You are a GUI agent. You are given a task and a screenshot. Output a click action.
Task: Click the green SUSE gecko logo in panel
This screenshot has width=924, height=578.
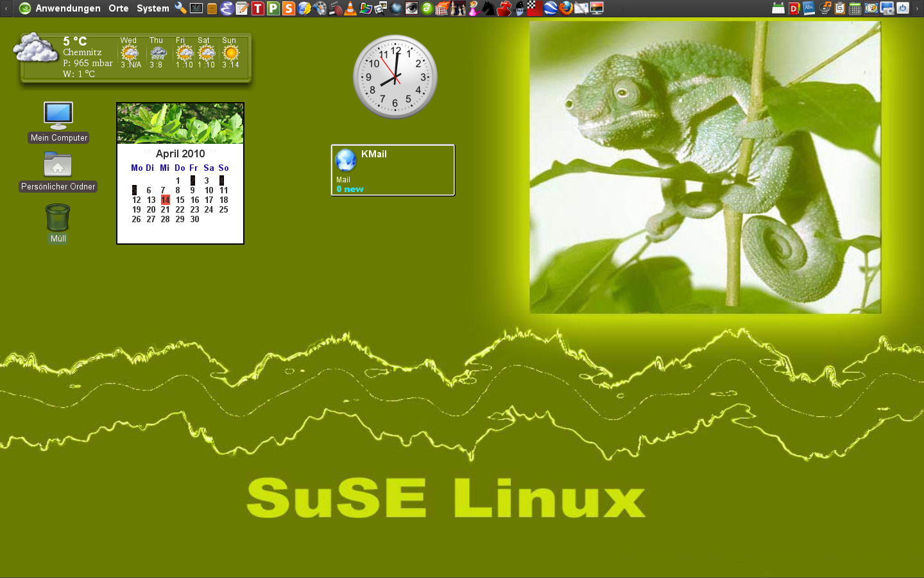pyautogui.click(x=25, y=8)
